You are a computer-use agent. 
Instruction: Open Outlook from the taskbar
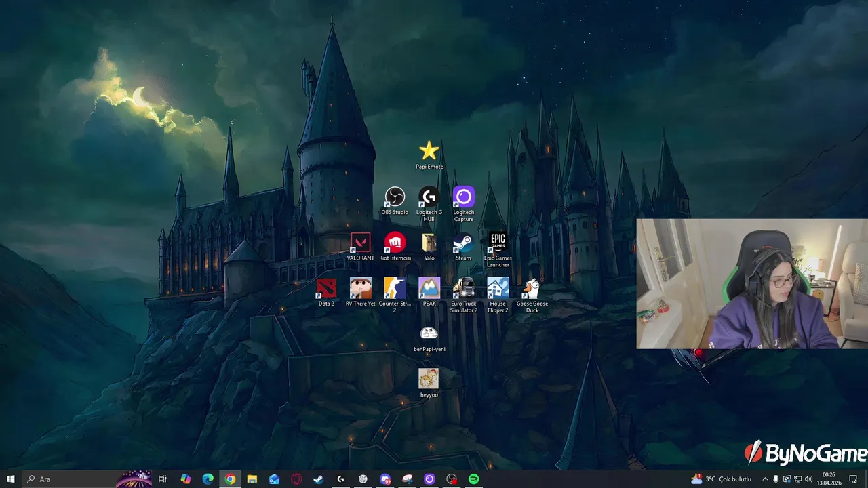(x=274, y=479)
